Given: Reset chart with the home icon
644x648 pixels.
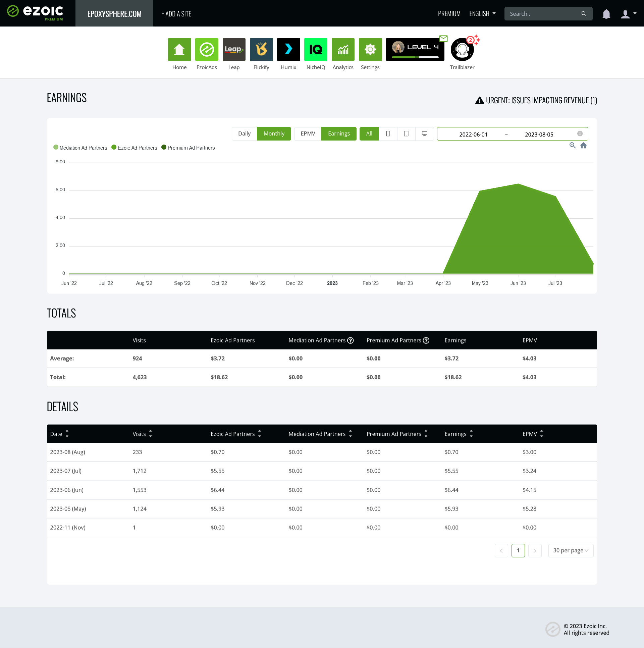Looking at the screenshot, I should coord(584,145).
